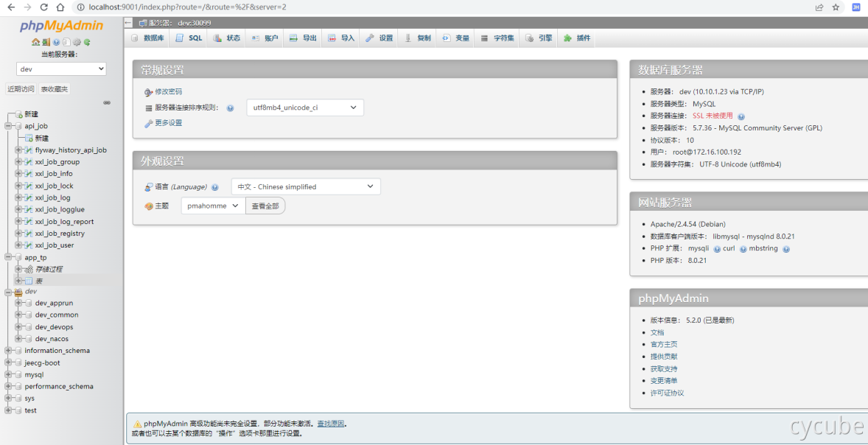Open the 导出 tab
Image resolution: width=868 pixels, height=445 pixels.
click(x=303, y=38)
